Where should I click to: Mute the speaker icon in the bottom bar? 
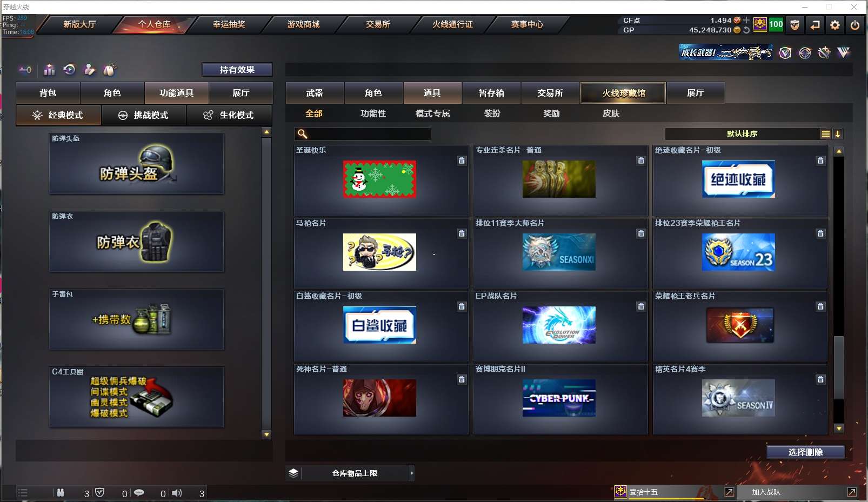[177, 492]
